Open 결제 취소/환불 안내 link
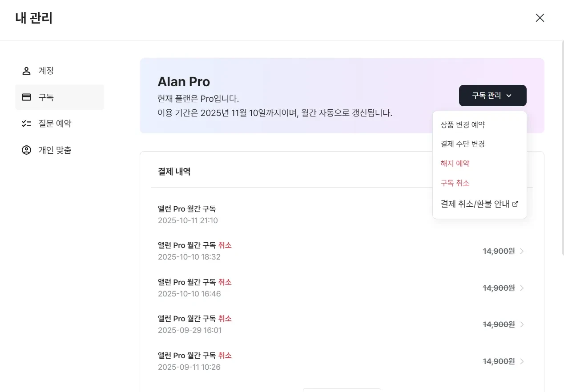 (475, 204)
